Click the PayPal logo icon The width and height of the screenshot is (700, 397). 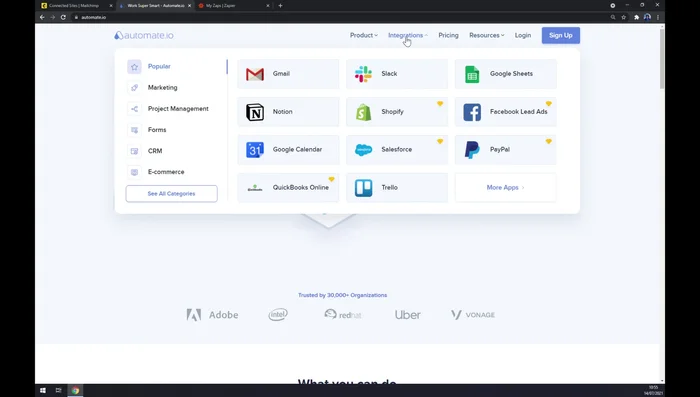[472, 150]
